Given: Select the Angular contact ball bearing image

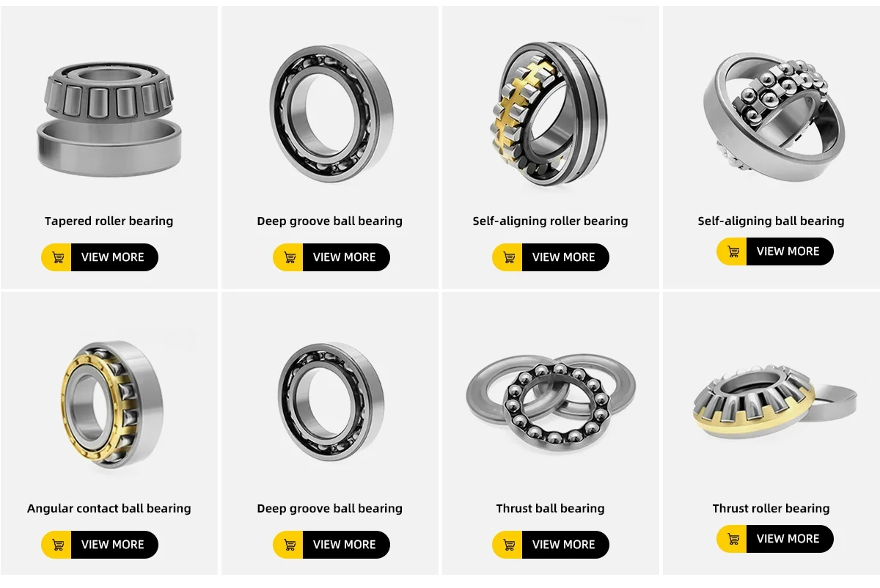Looking at the screenshot, I should pyautogui.click(x=111, y=403).
